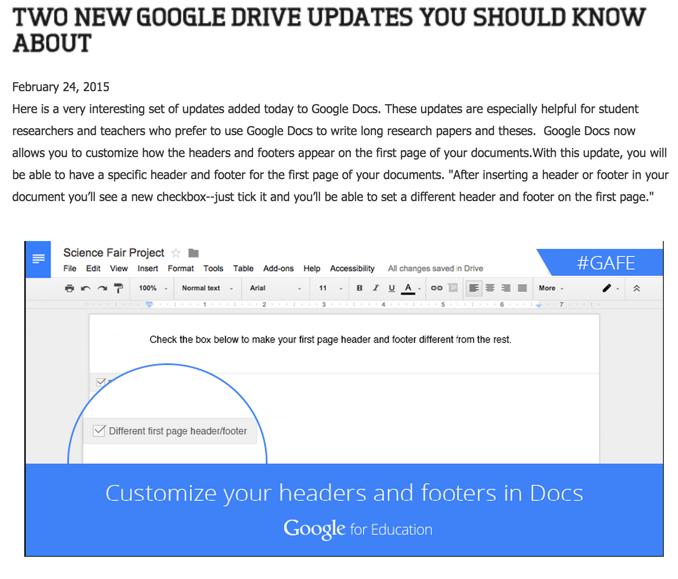Toggle Bold formatting

[359, 288]
